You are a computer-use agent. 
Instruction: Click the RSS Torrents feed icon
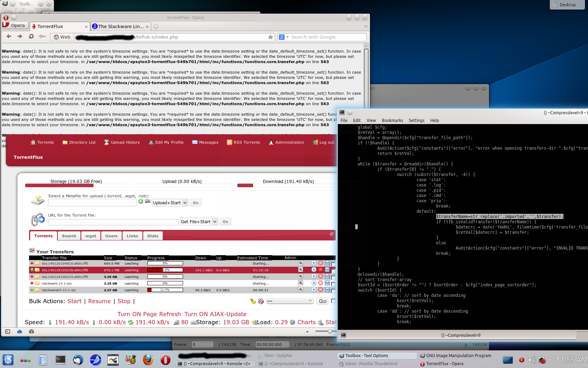click(x=229, y=142)
